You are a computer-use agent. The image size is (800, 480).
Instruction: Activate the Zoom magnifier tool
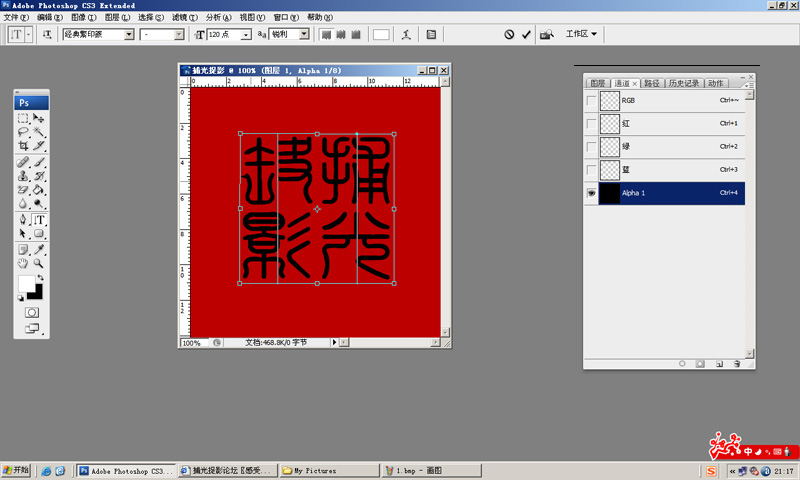click(39, 263)
